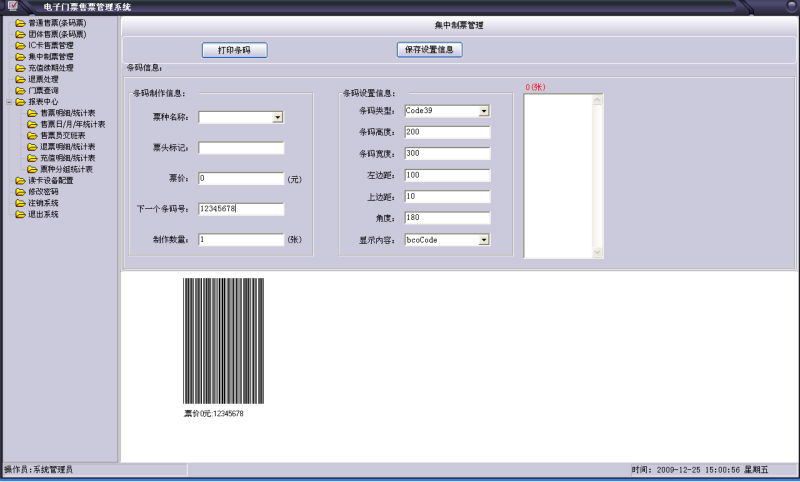Click the 下一个条码号 input field
The height and width of the screenshot is (482, 800).
[x=241, y=209]
